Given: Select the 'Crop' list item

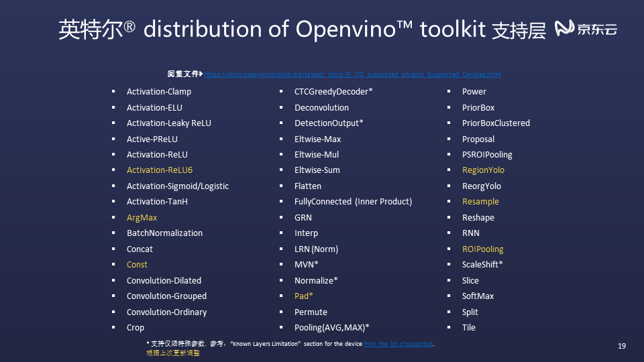Looking at the screenshot, I should 135,328.
